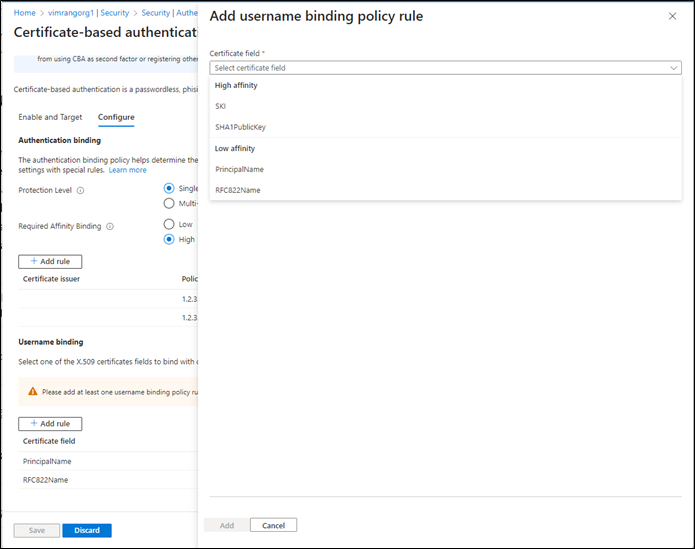Open Security | Authentication breadcrumb link

pyautogui.click(x=169, y=13)
